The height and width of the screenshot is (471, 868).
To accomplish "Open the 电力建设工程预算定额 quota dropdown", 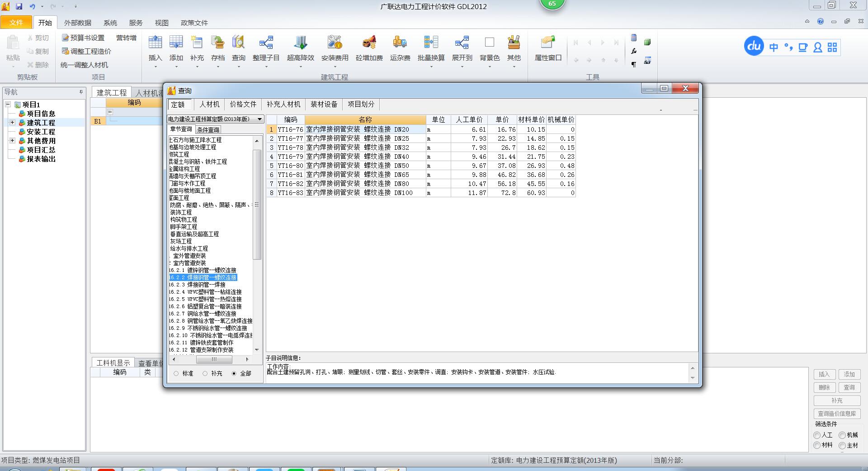I will coord(259,119).
